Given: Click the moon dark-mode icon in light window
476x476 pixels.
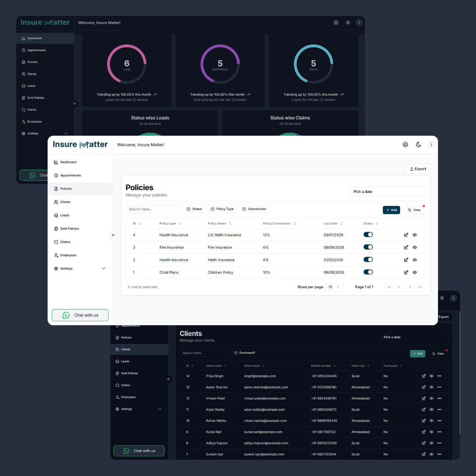Looking at the screenshot, I should (418, 145).
